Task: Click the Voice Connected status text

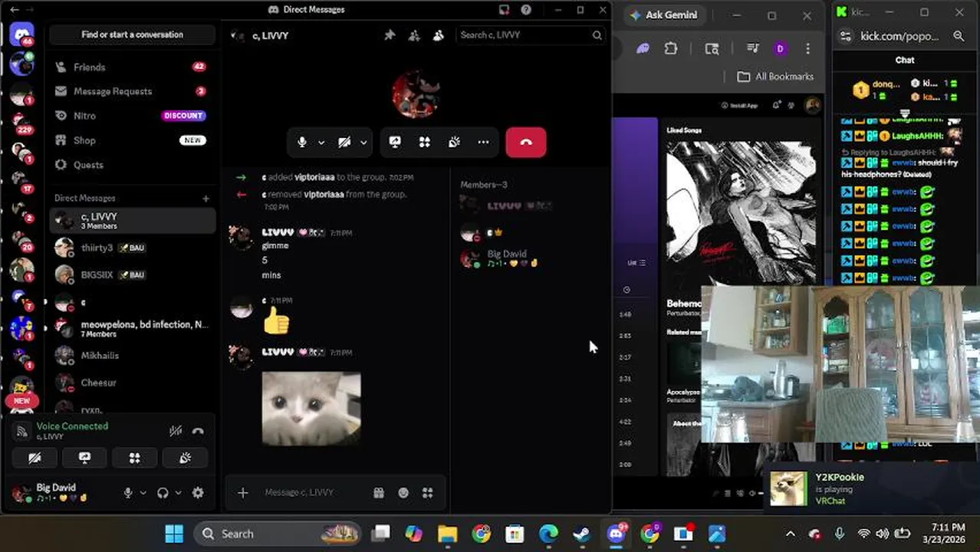Action: pos(72,426)
